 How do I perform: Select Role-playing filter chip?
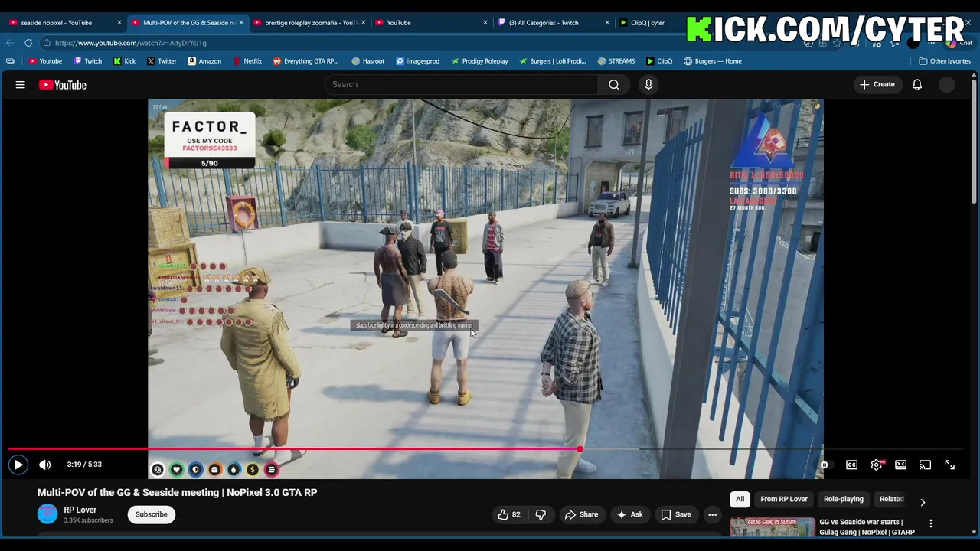click(844, 499)
